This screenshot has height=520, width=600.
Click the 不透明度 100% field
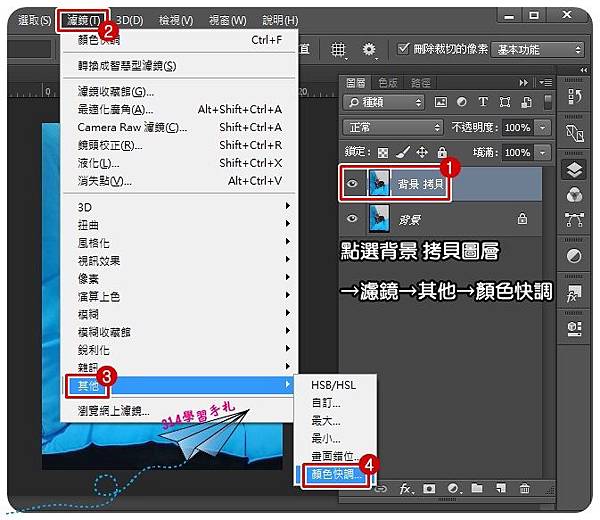518,127
